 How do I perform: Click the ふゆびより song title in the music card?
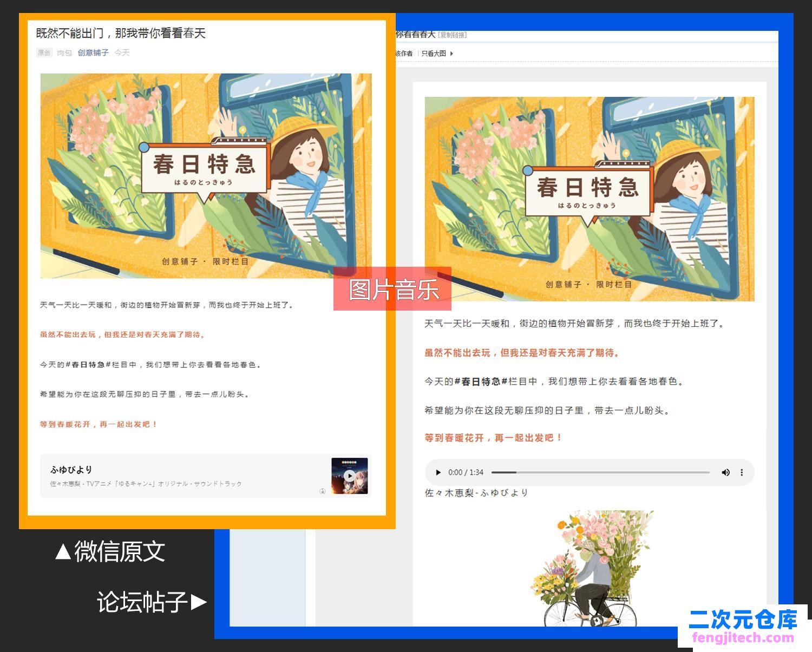tap(71, 470)
